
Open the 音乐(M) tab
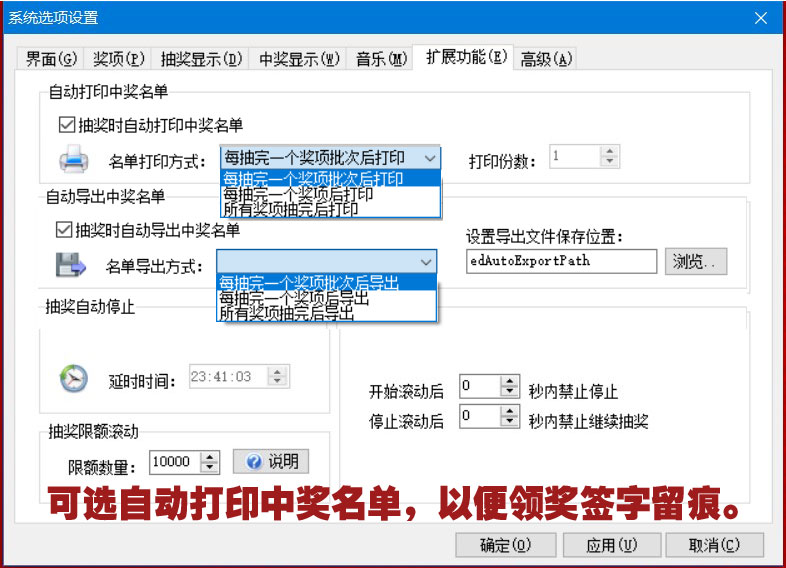point(382,58)
